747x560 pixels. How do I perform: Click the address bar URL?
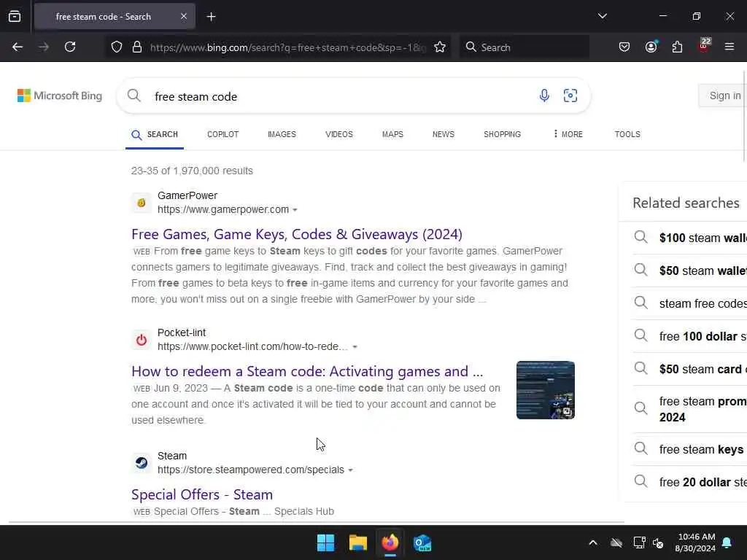click(x=287, y=47)
